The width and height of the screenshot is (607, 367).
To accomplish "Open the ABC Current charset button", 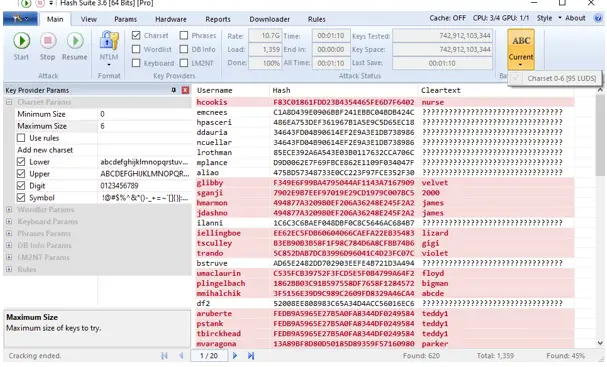I will 521,49.
